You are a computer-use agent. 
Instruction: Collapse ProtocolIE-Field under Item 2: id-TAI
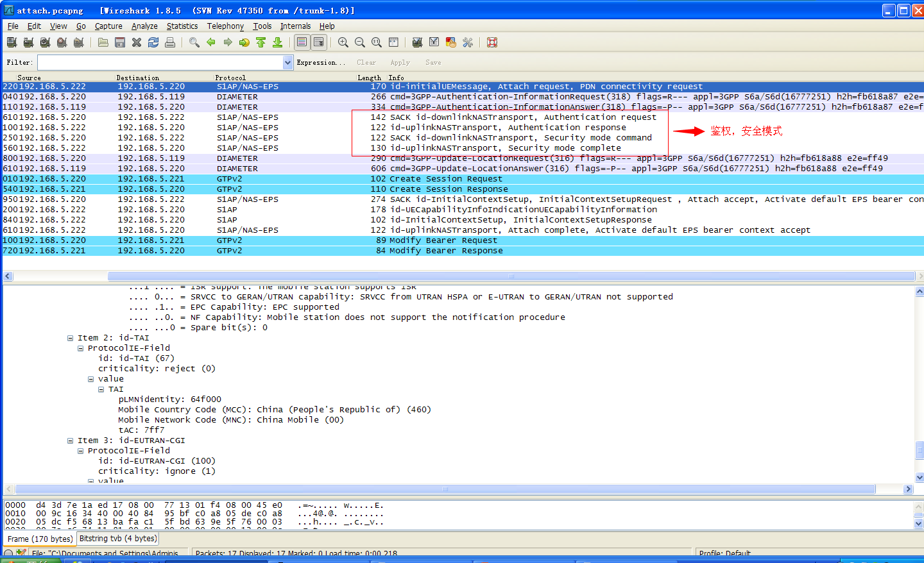81,348
